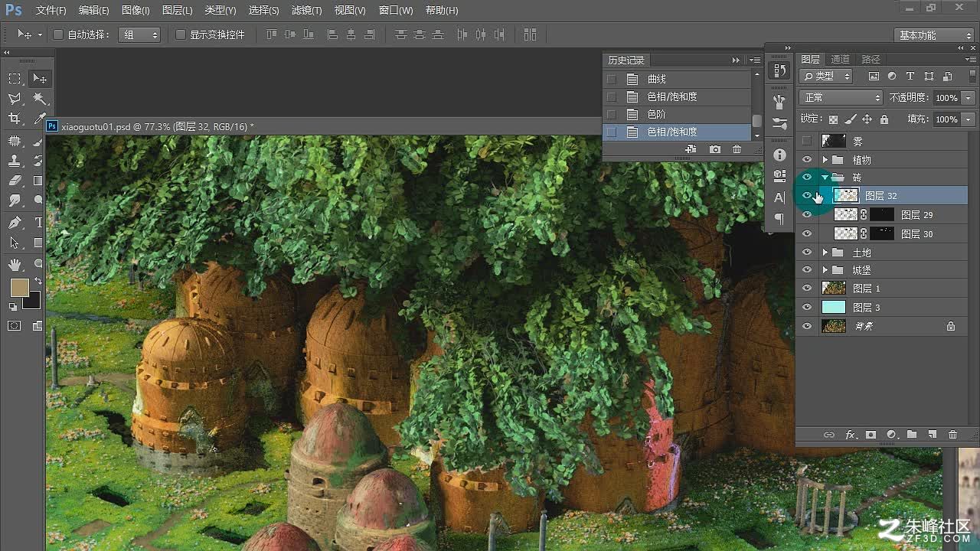Open the Brush settings panel icon

779,124
